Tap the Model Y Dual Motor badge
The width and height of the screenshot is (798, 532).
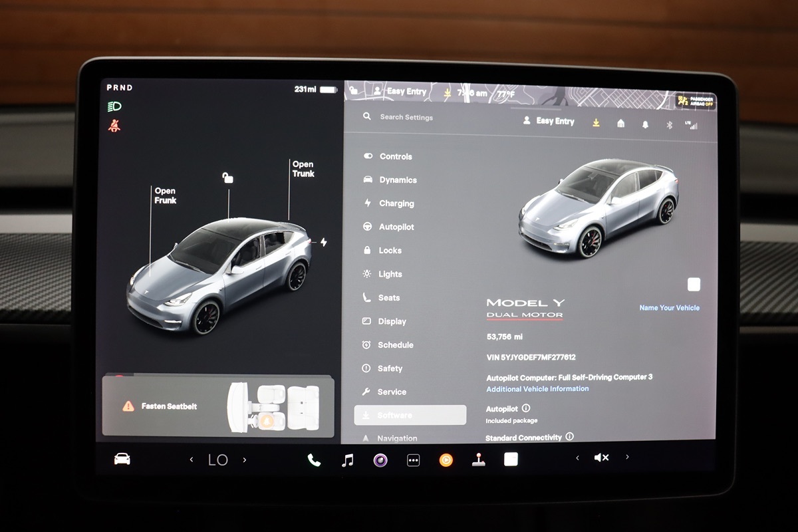[525, 309]
